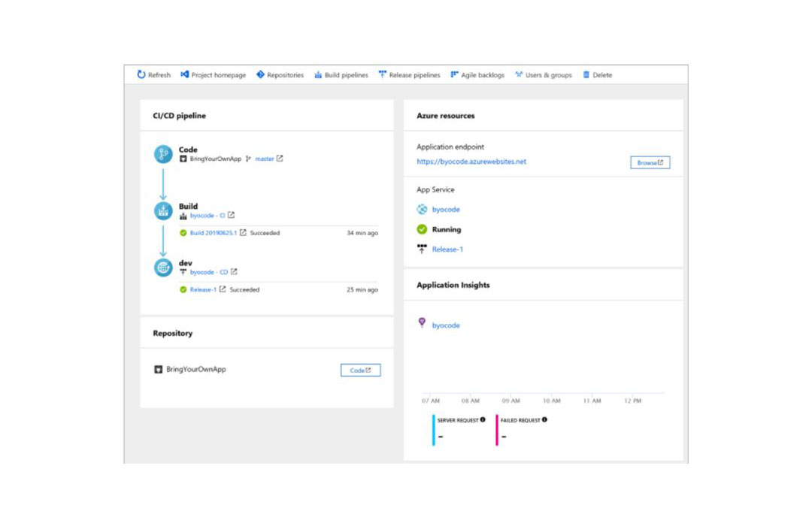Click the Code button in the Repository section
Screen dimensions: 812x526
[360, 369]
